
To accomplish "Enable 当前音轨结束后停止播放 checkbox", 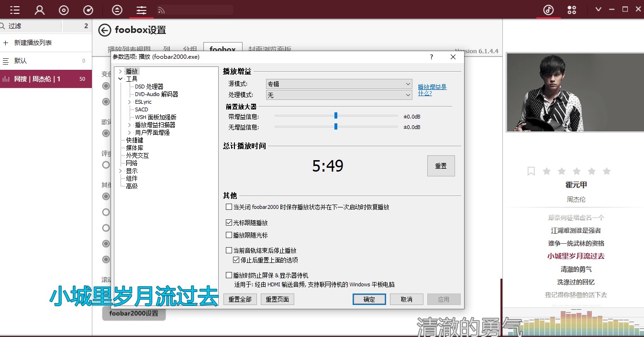I will click(x=229, y=250).
